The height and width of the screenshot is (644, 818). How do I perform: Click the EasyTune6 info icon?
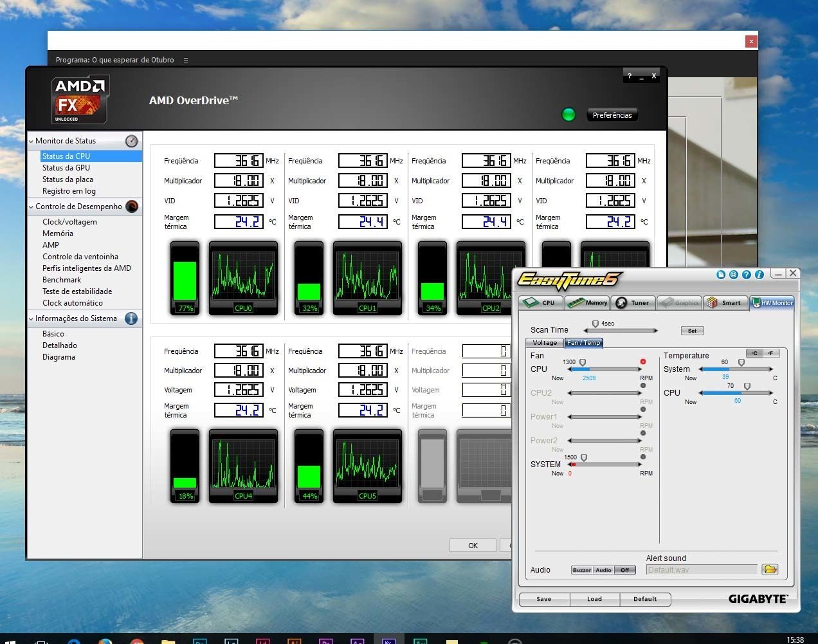759,275
